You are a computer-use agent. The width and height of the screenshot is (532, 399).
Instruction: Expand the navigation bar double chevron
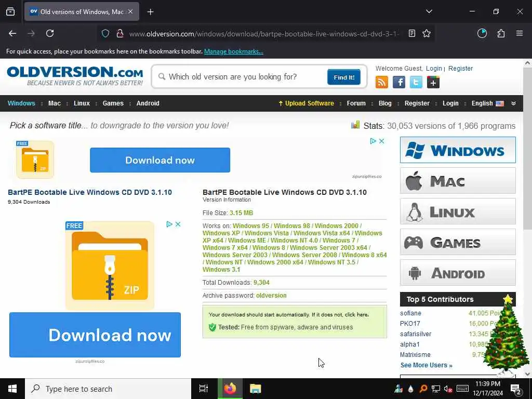tap(513, 103)
